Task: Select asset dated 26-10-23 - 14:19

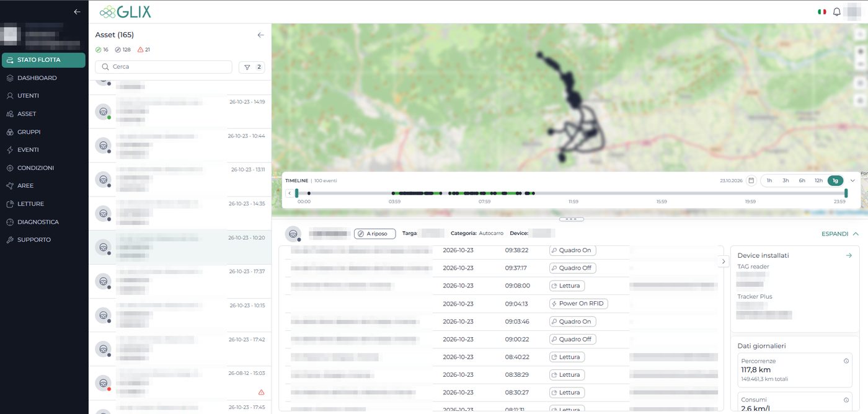Action: [180, 112]
